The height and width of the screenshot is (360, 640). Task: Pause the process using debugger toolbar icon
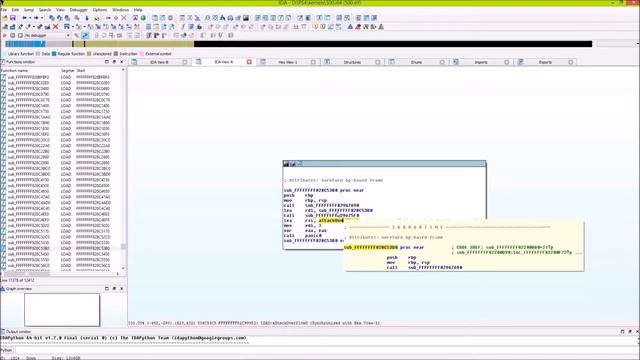(x=13, y=36)
